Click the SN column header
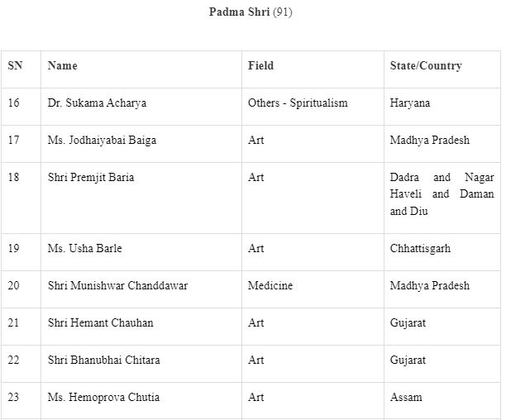The width and height of the screenshot is (506, 420). pos(15,65)
